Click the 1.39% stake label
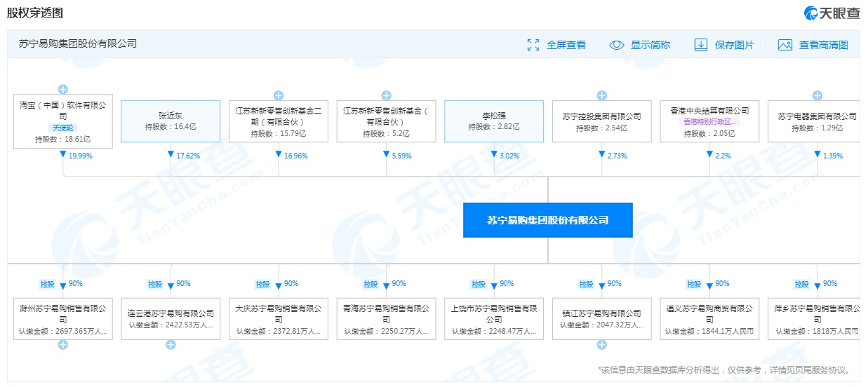Viewport: 868px width, 387px height. (x=834, y=156)
